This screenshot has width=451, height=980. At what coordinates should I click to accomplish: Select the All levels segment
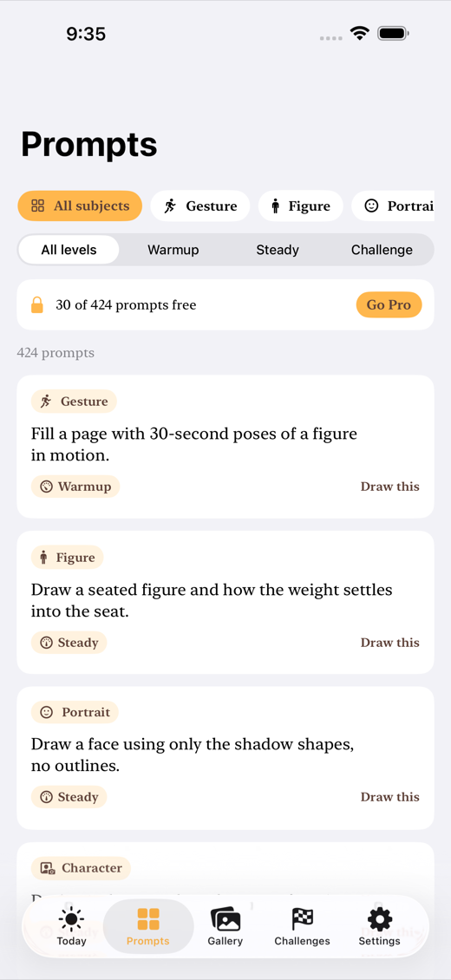click(x=69, y=250)
